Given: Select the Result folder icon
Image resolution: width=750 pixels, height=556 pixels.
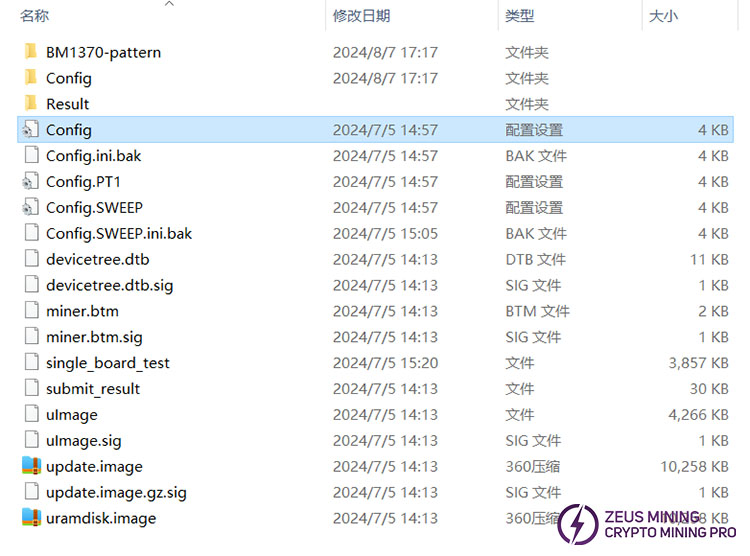Looking at the screenshot, I should click(x=30, y=104).
